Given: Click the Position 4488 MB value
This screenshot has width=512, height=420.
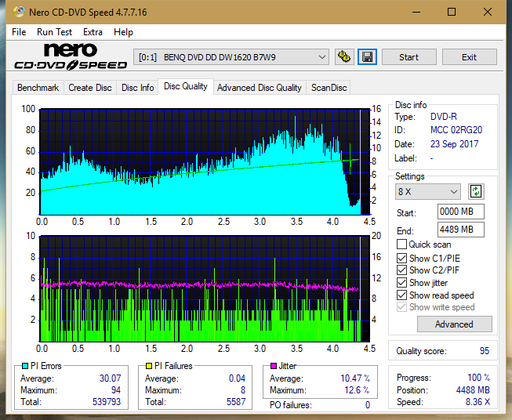Looking at the screenshot, I should pos(473,389).
